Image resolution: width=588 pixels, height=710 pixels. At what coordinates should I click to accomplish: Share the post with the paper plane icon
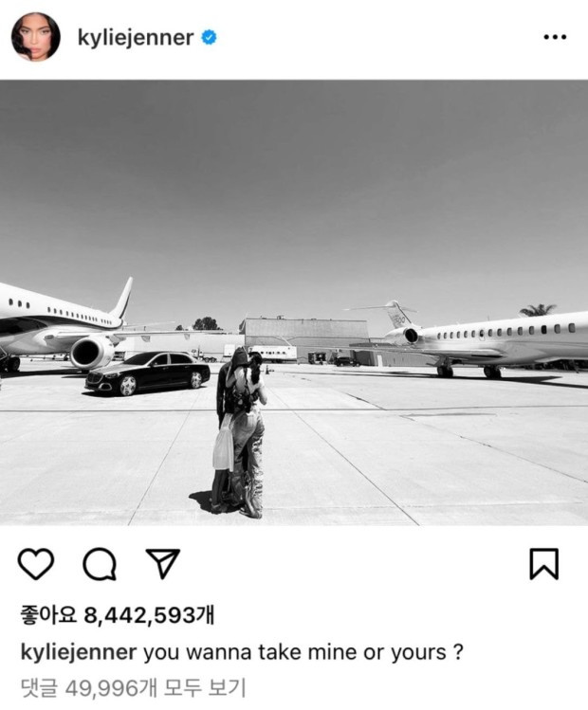click(162, 563)
